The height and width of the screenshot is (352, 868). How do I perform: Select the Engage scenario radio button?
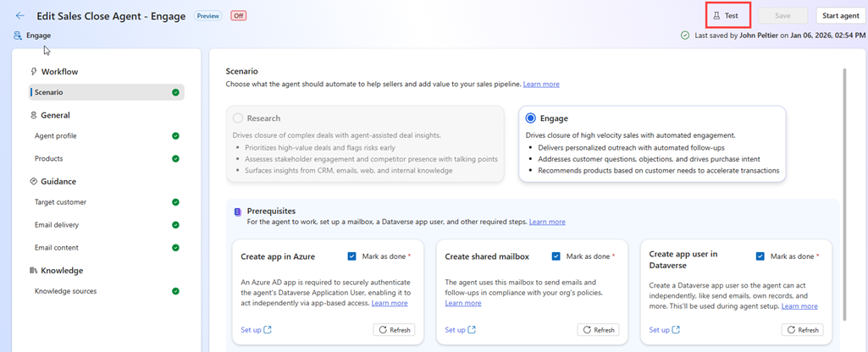pyautogui.click(x=531, y=118)
